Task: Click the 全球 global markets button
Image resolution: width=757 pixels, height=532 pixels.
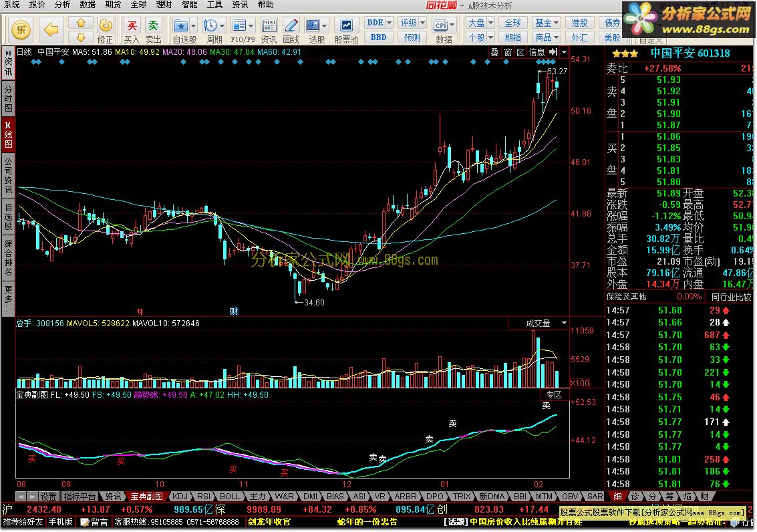Action: click(512, 23)
